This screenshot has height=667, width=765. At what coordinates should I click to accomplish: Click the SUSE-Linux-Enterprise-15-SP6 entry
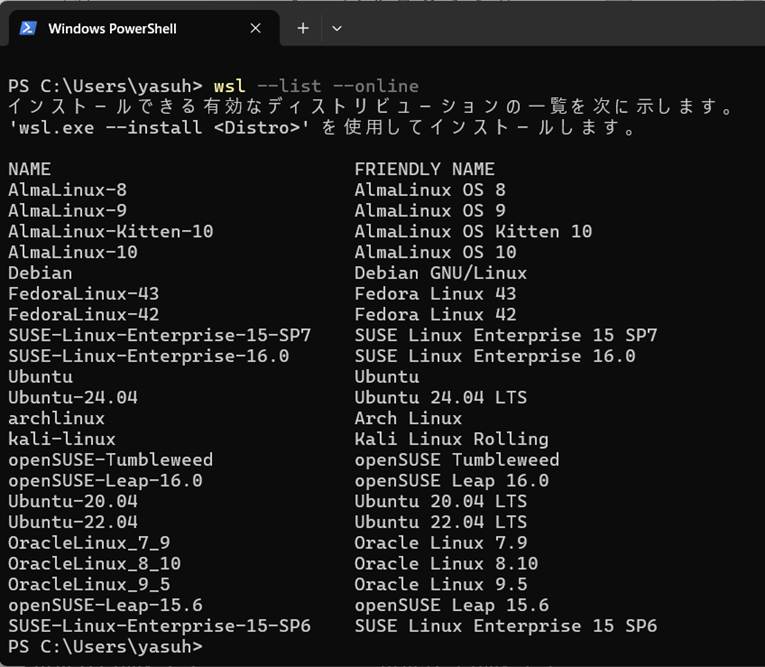[x=159, y=626]
